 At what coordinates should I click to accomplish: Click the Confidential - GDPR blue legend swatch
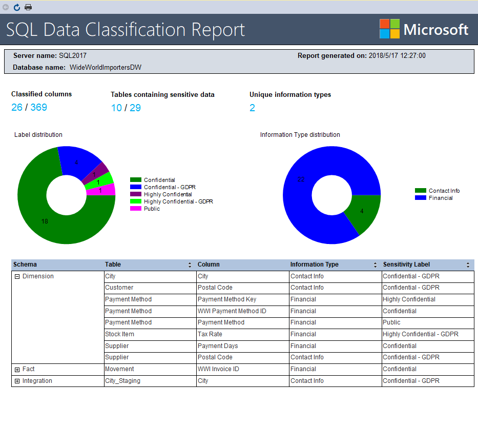(136, 187)
